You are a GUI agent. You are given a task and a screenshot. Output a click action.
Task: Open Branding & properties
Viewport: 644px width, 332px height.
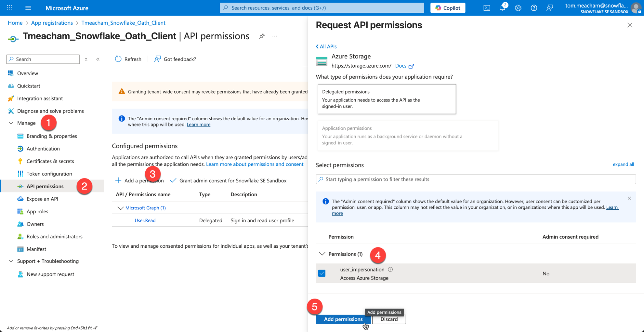[52, 136]
